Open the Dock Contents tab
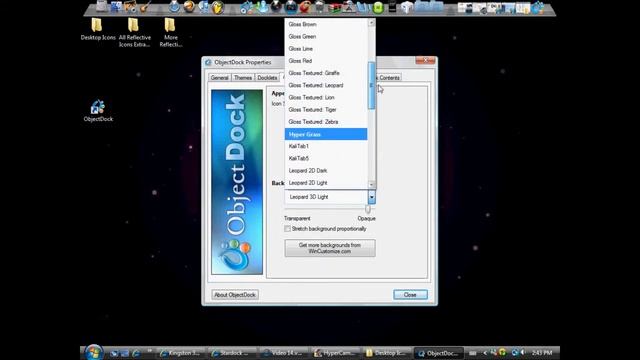Image resolution: width=640 pixels, height=360 pixels. (x=389, y=78)
